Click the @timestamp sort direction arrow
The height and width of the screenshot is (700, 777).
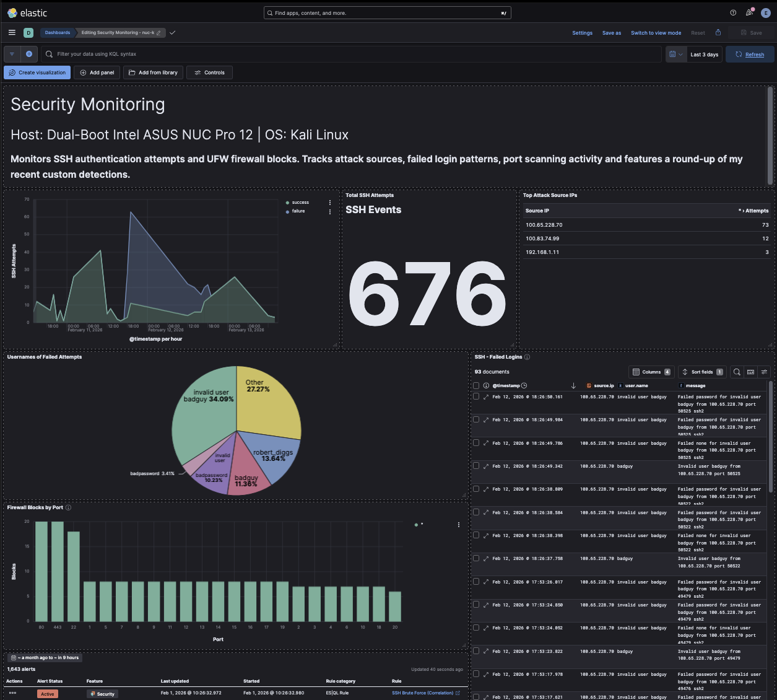[x=573, y=385]
